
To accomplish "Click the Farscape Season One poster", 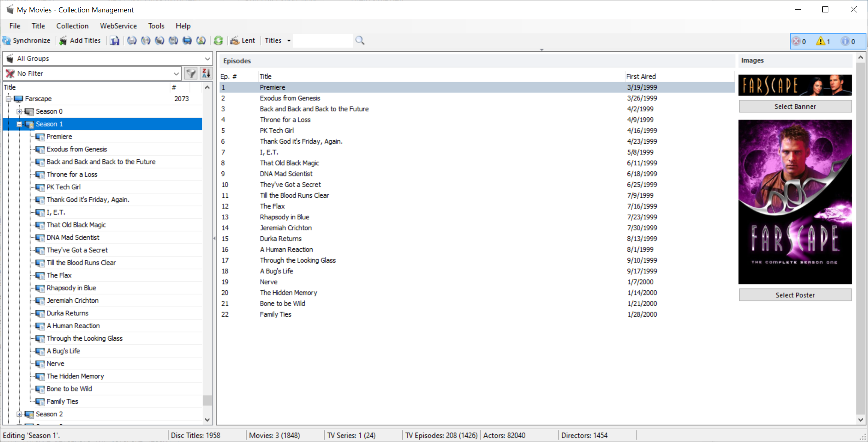I will tap(795, 202).
